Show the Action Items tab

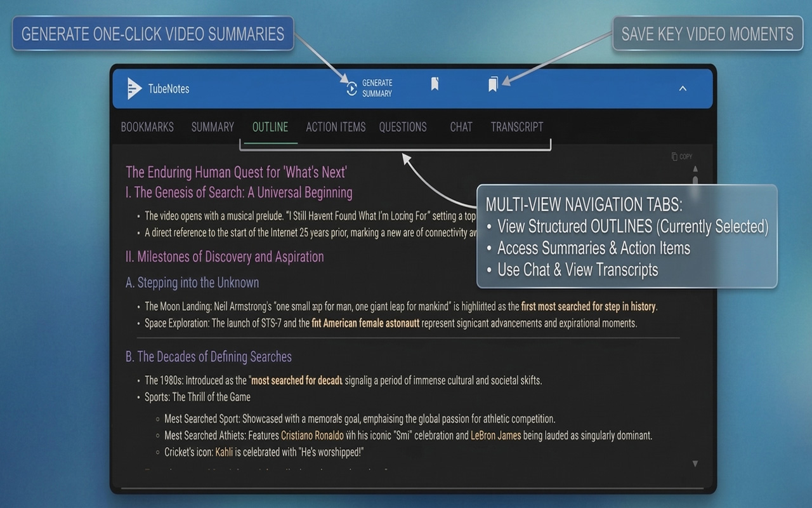click(336, 127)
